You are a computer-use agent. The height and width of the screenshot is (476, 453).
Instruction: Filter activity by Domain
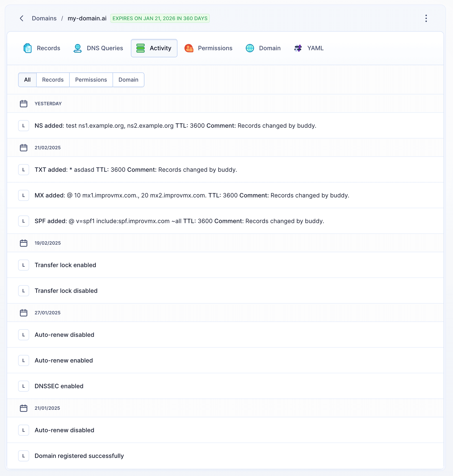tap(128, 80)
